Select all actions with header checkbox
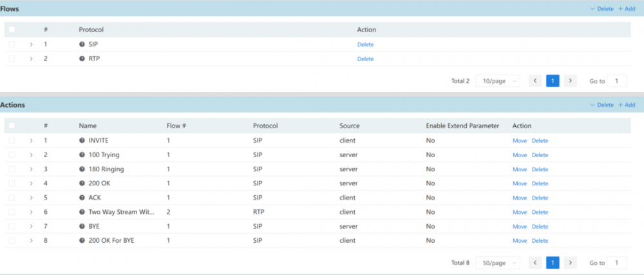This screenshot has height=275, width=644. (12, 126)
